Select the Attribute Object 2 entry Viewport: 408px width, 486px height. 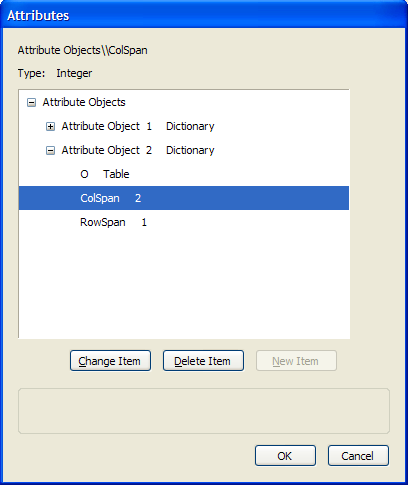[x=107, y=150]
